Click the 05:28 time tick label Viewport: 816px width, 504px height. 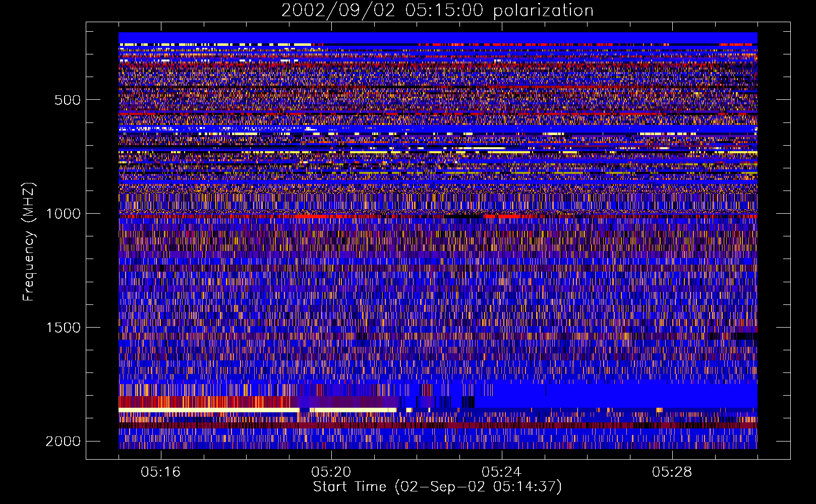pos(672,472)
